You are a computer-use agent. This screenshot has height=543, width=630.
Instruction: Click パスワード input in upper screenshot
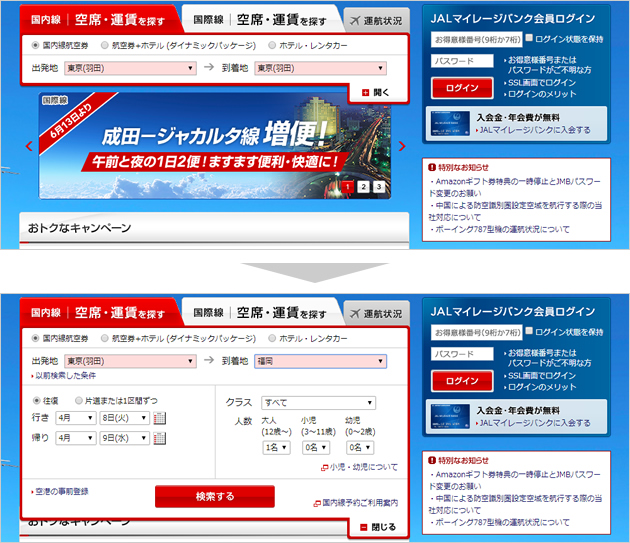click(462, 61)
